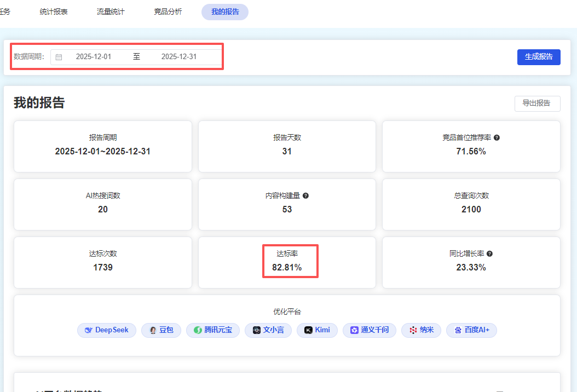The height and width of the screenshot is (392, 577).
Task: Click help icon beside 同比增长率
Action: (490, 253)
